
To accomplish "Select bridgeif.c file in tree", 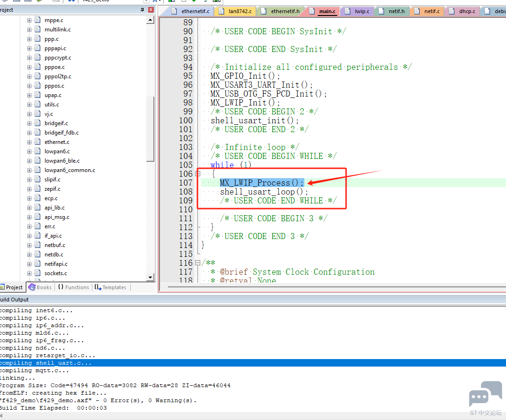I will [x=56, y=123].
